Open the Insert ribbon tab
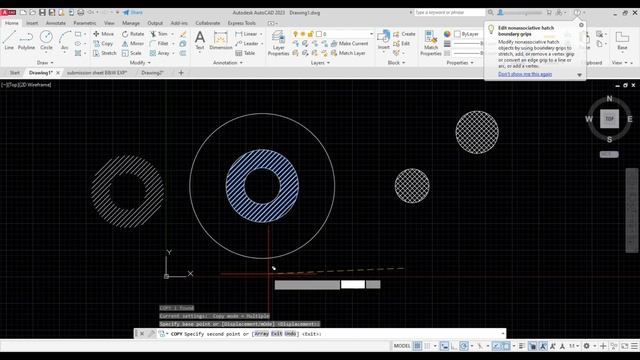 point(32,23)
